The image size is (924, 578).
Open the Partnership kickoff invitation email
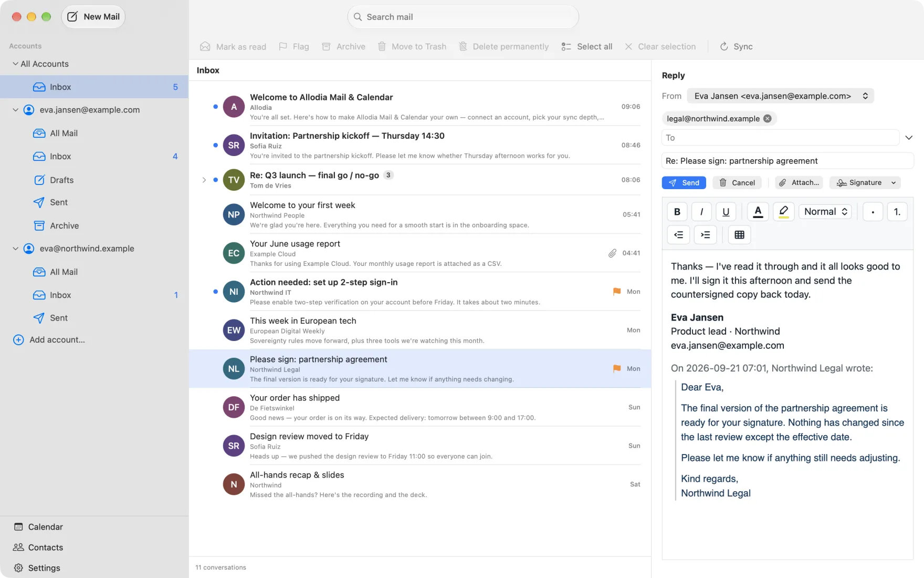[420, 146]
